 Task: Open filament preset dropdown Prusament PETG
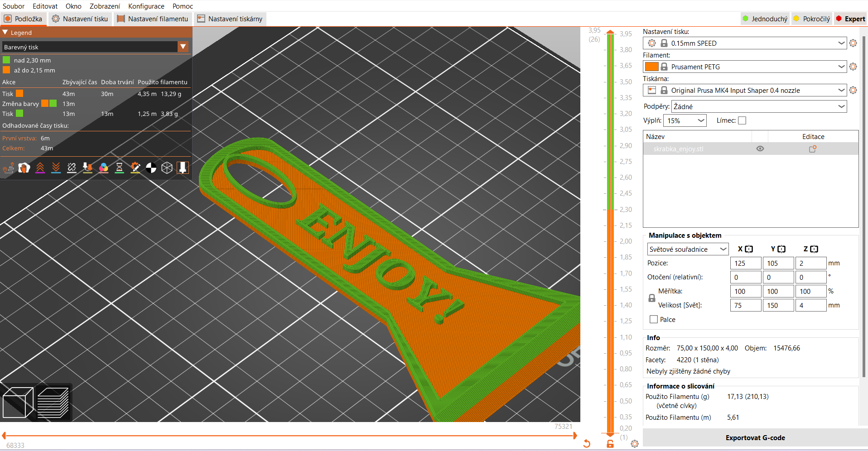[x=745, y=67]
